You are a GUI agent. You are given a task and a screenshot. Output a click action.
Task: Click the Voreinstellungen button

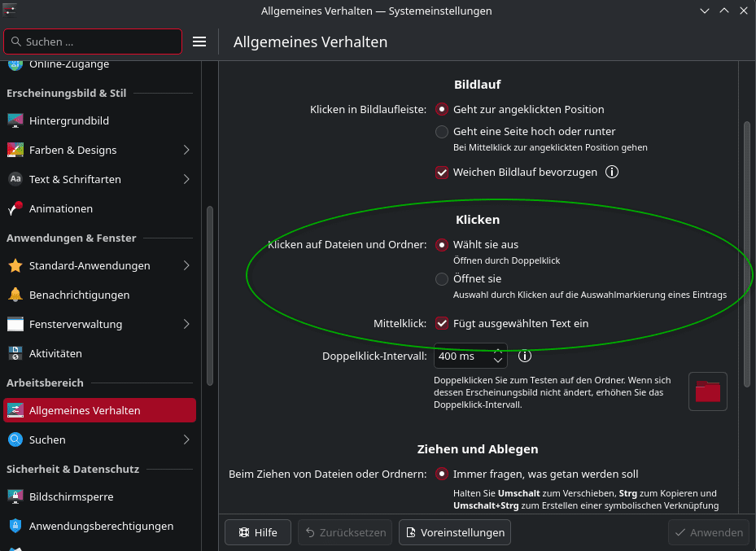click(x=455, y=532)
